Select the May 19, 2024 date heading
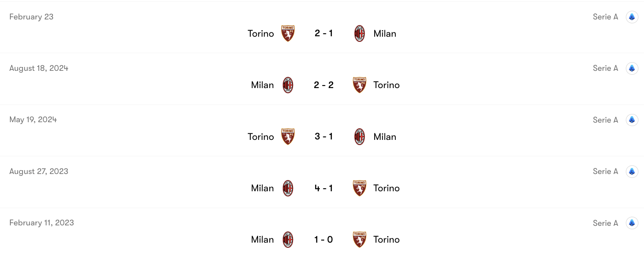Screen dimensions: 644x253 click(33, 120)
